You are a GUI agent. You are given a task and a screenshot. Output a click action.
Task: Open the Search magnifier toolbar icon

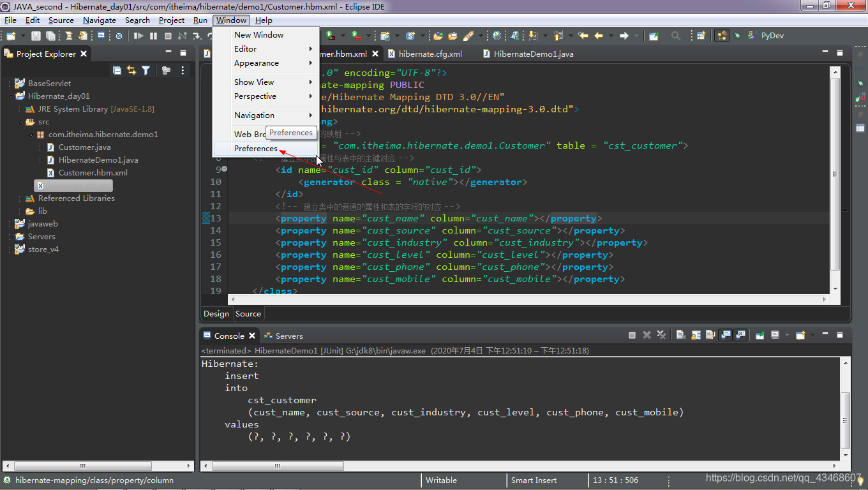pyautogui.click(x=675, y=36)
